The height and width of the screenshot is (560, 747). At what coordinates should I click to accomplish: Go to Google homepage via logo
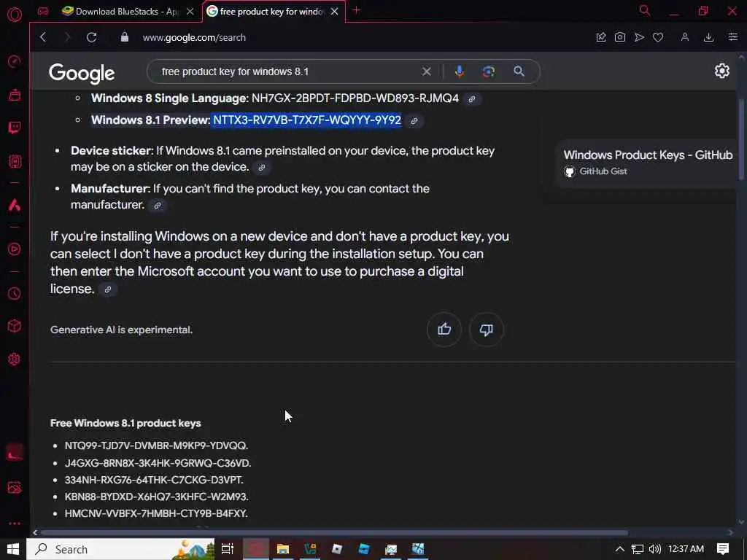click(82, 73)
